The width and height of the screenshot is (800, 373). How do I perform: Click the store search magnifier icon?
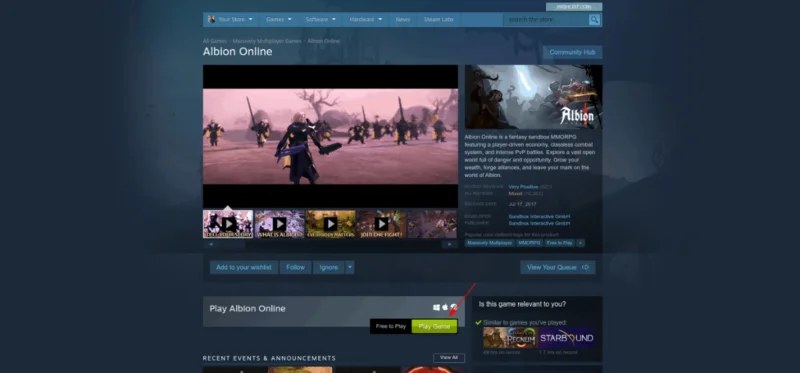click(594, 20)
